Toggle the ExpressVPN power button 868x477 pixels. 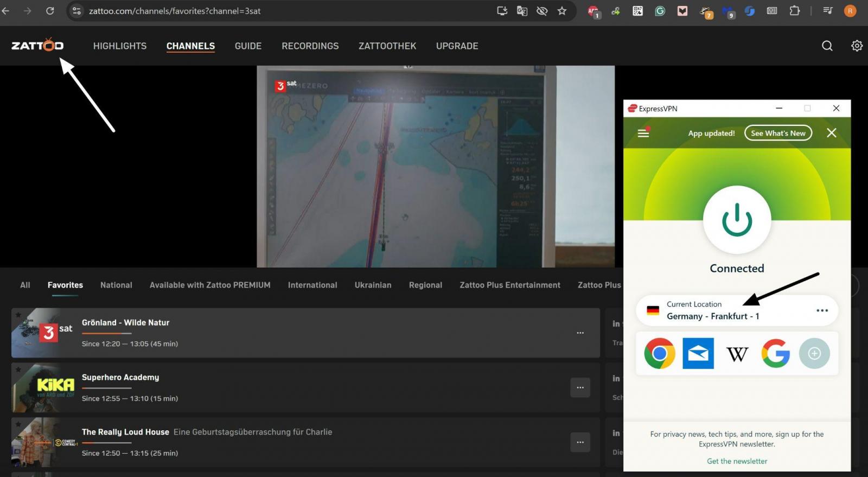pyautogui.click(x=737, y=220)
